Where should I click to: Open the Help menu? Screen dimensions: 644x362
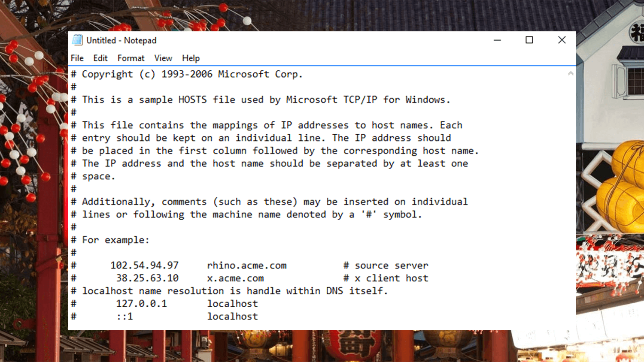coord(191,58)
